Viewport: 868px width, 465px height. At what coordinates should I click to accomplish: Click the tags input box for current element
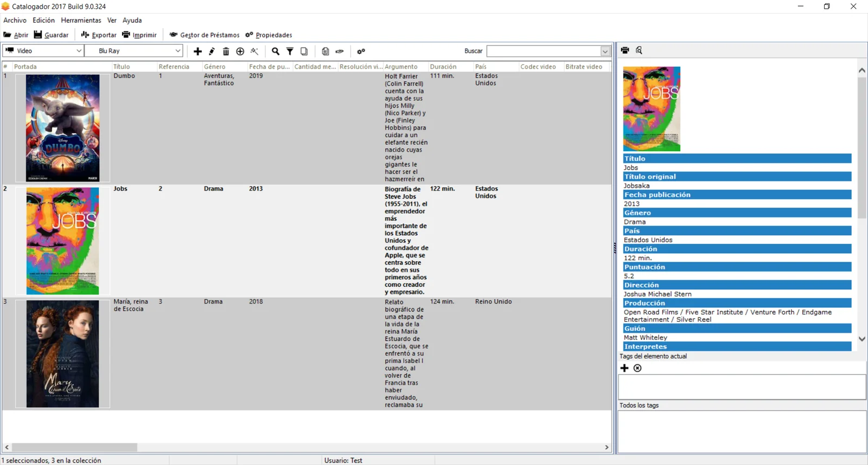742,387
